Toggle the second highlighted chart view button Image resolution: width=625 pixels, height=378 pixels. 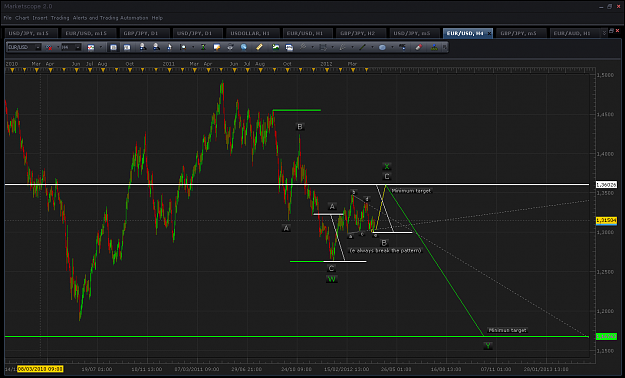(x=127, y=47)
